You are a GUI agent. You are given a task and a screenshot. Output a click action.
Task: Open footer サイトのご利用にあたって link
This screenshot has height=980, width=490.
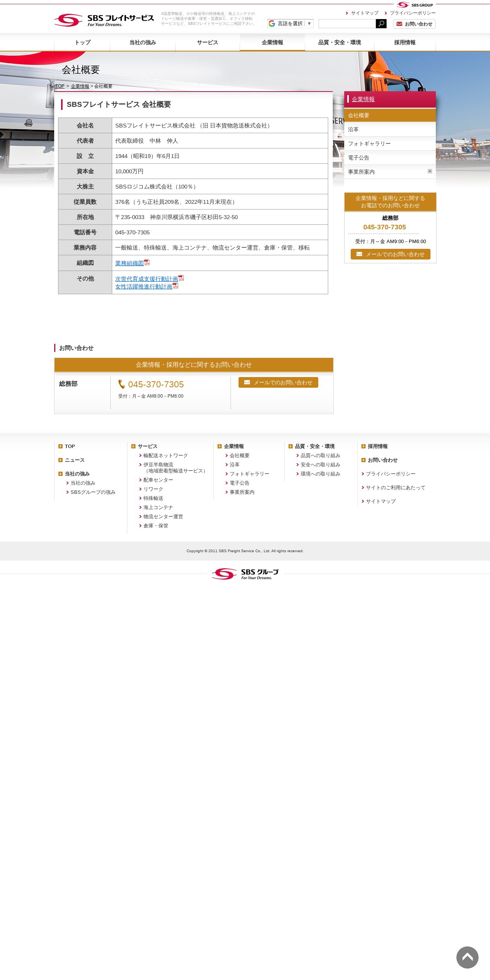tap(395, 487)
